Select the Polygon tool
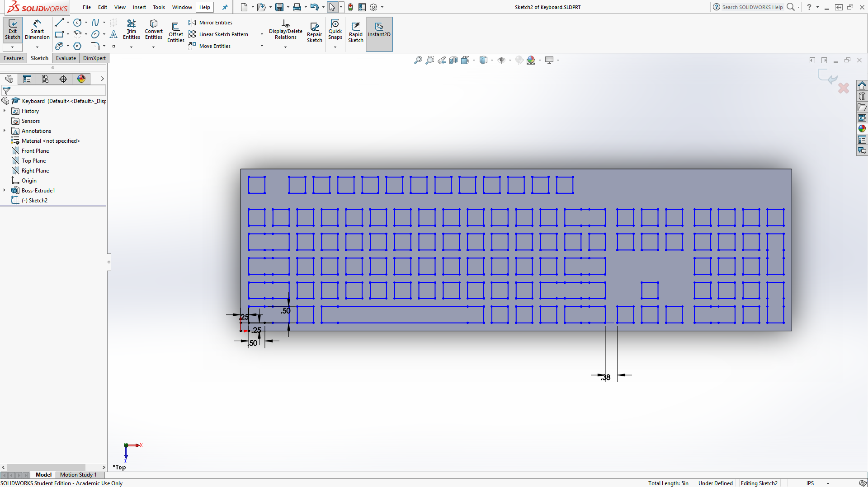Image resolution: width=868 pixels, height=487 pixels. [x=78, y=46]
